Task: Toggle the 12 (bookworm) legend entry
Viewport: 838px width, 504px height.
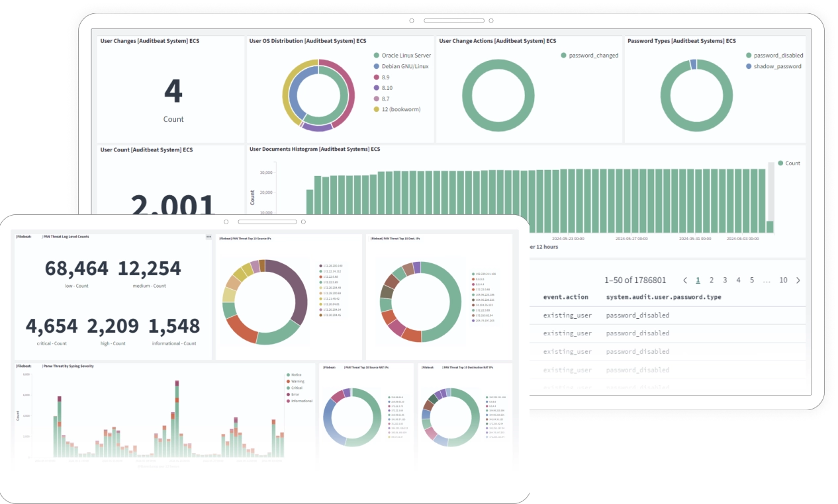Action: tap(400, 109)
